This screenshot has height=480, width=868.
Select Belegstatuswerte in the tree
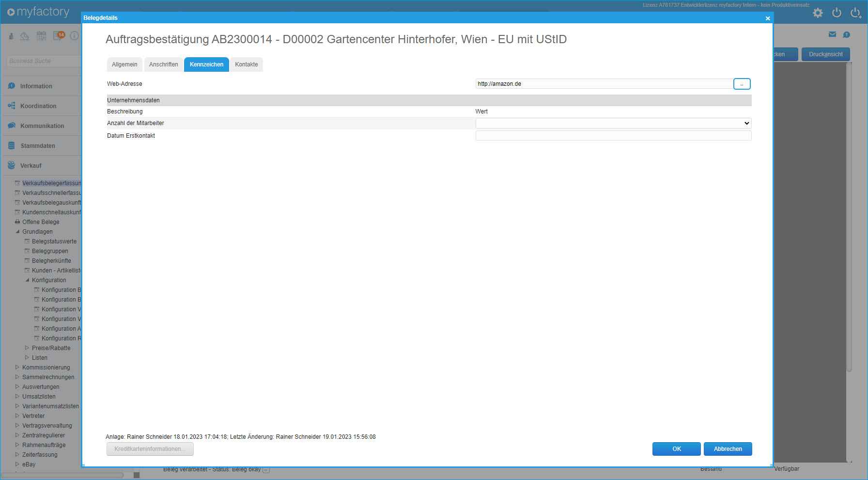(54, 241)
